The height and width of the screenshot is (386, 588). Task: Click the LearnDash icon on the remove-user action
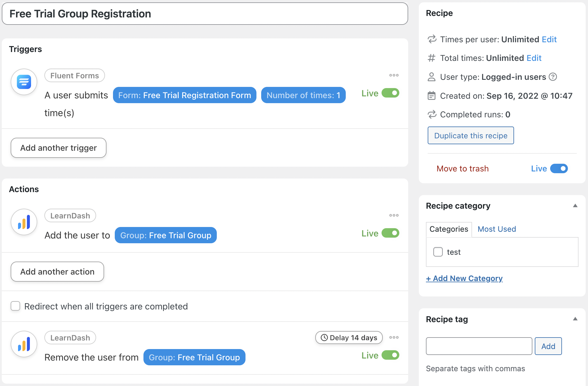coord(24,344)
